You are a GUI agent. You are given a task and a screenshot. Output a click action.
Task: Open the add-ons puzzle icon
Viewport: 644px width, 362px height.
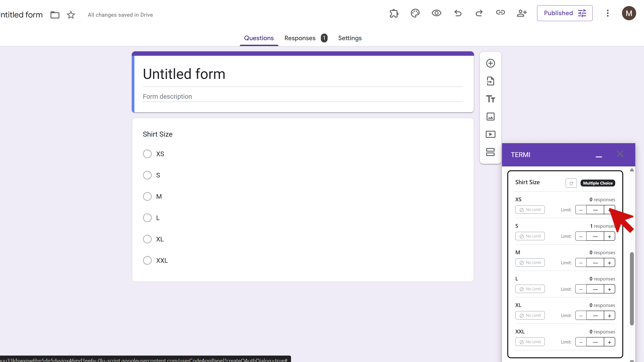[x=394, y=13]
